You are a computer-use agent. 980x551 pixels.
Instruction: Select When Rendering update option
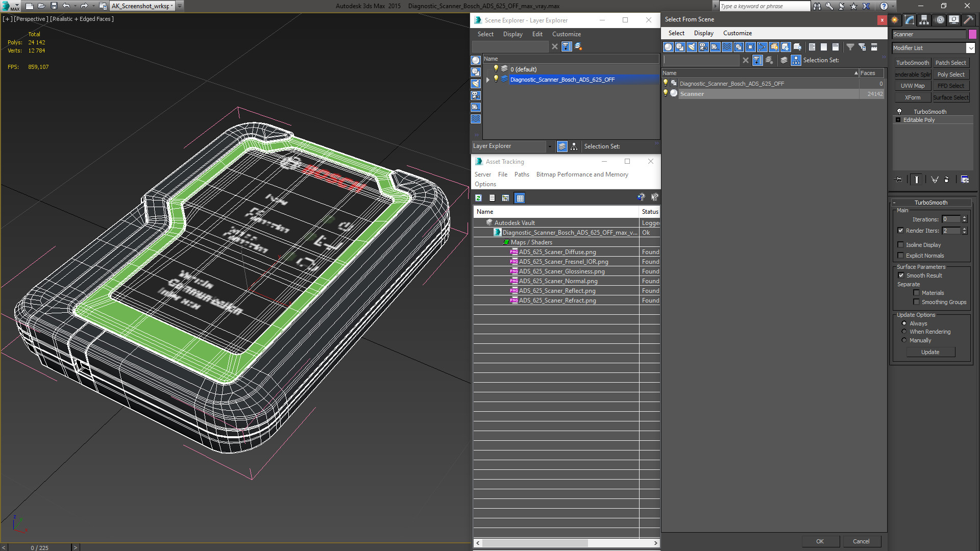tap(904, 332)
